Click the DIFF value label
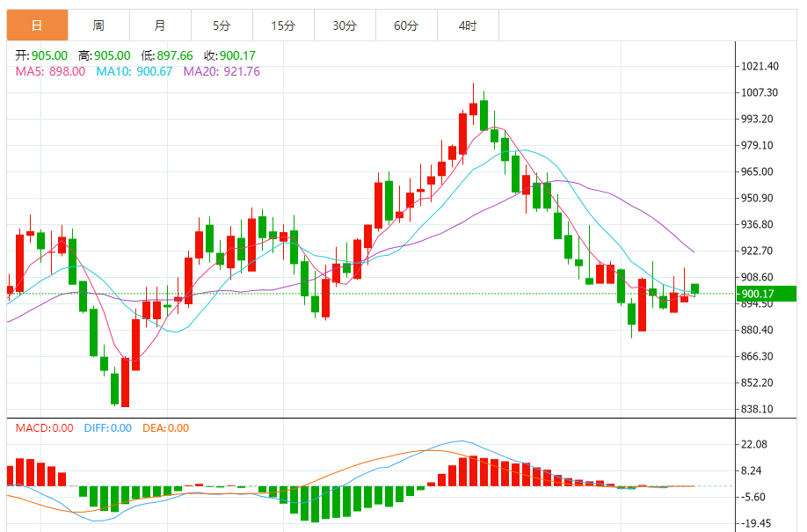 (x=107, y=428)
